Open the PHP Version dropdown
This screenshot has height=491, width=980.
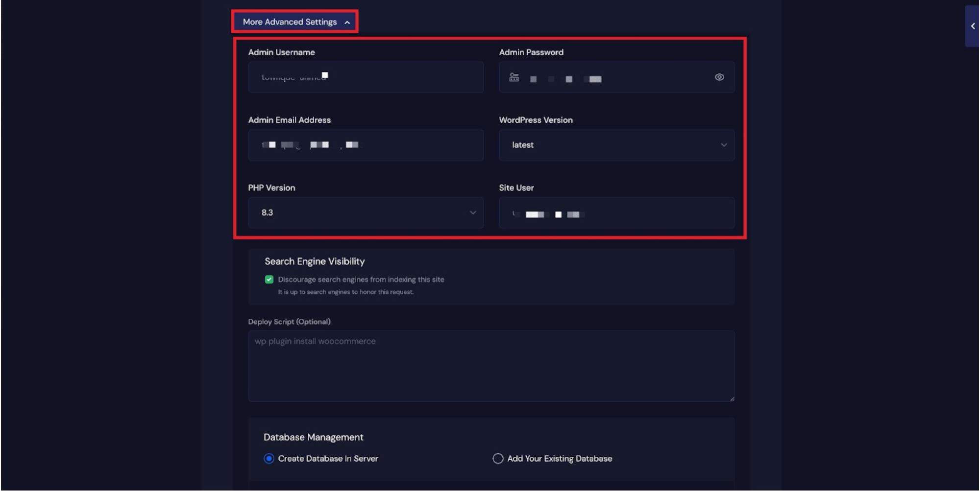472,212
